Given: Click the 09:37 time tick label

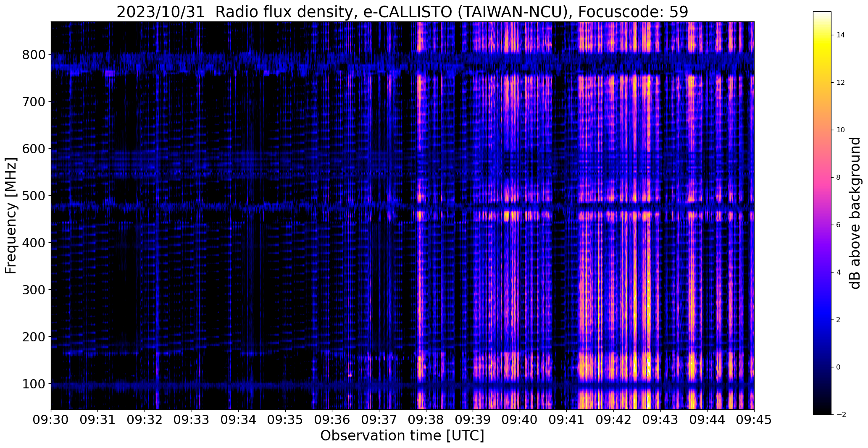Looking at the screenshot, I should pos(379,420).
